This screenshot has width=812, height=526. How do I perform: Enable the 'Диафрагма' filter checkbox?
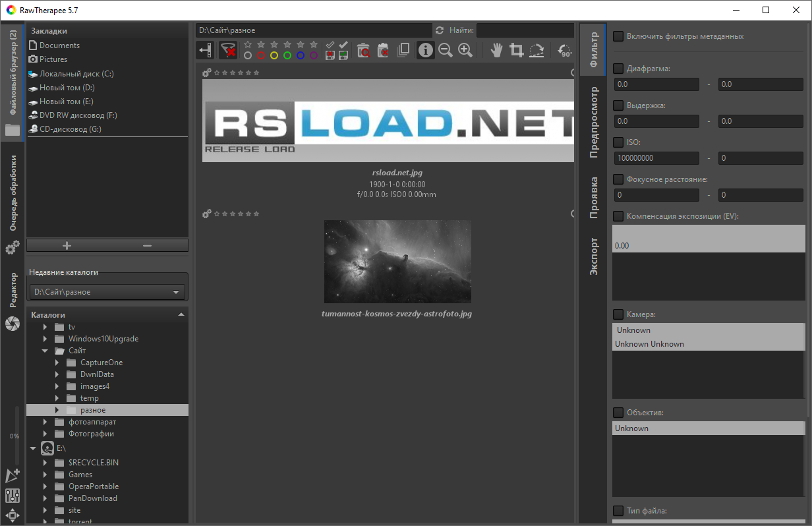618,68
